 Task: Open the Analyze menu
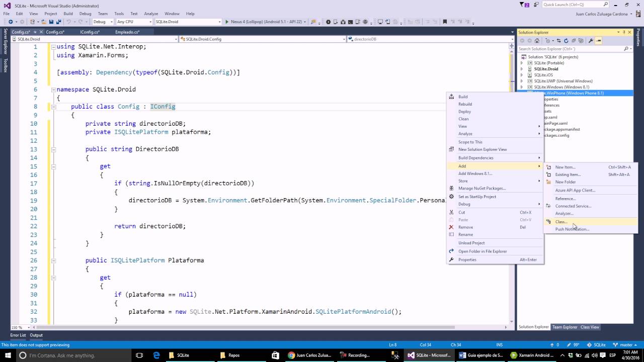tap(151, 14)
